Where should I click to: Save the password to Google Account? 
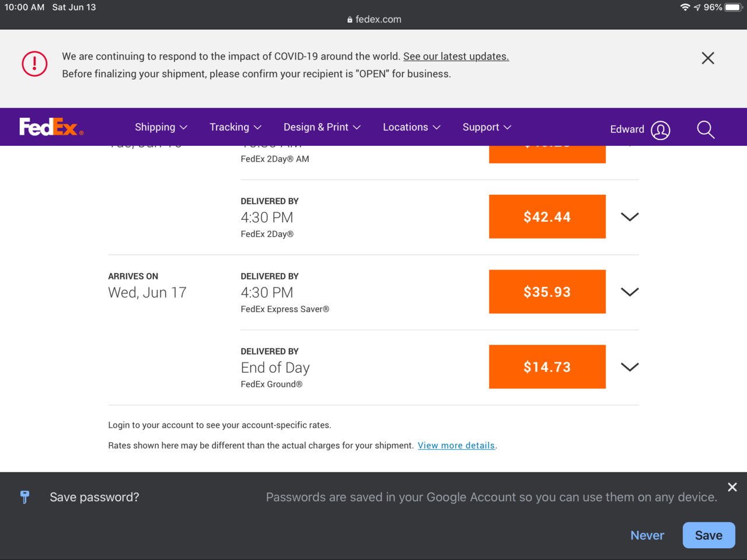708,535
